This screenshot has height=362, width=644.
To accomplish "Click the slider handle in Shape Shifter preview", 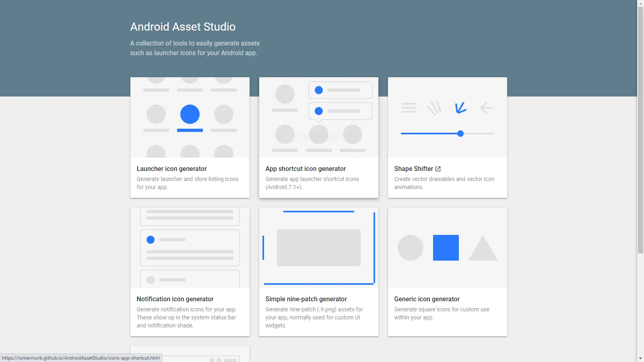I will pyautogui.click(x=460, y=133).
